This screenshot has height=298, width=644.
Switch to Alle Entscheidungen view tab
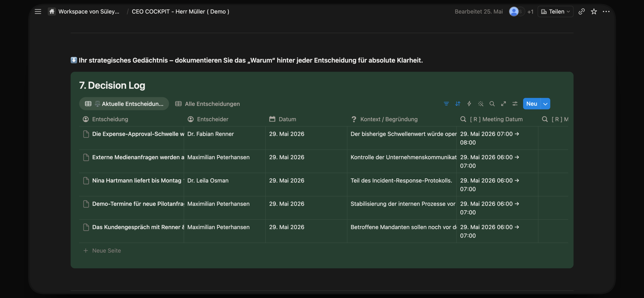coord(207,104)
